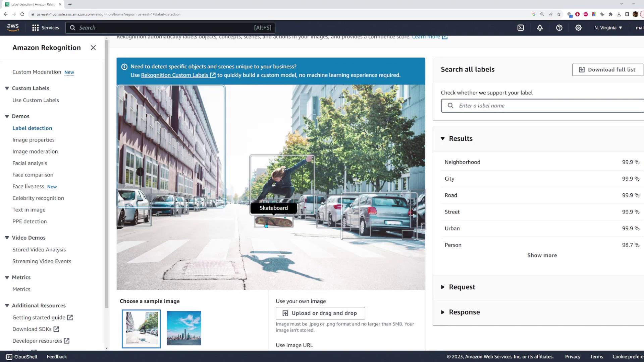644x362 pixels.
Task: Click Upload or drag and drop button
Action: pyautogui.click(x=320, y=313)
